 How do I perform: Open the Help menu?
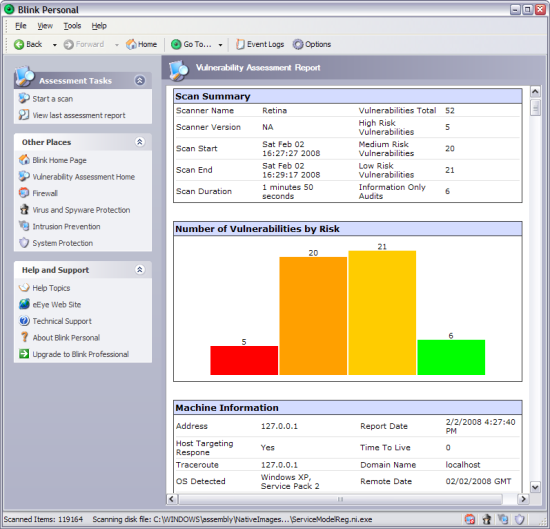[99, 26]
